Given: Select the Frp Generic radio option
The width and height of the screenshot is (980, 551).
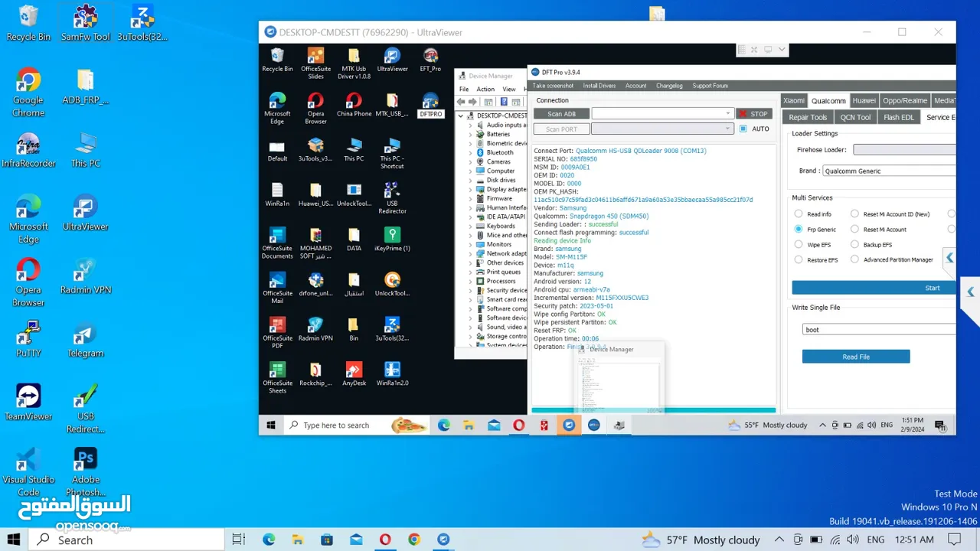Looking at the screenshot, I should pos(799,229).
